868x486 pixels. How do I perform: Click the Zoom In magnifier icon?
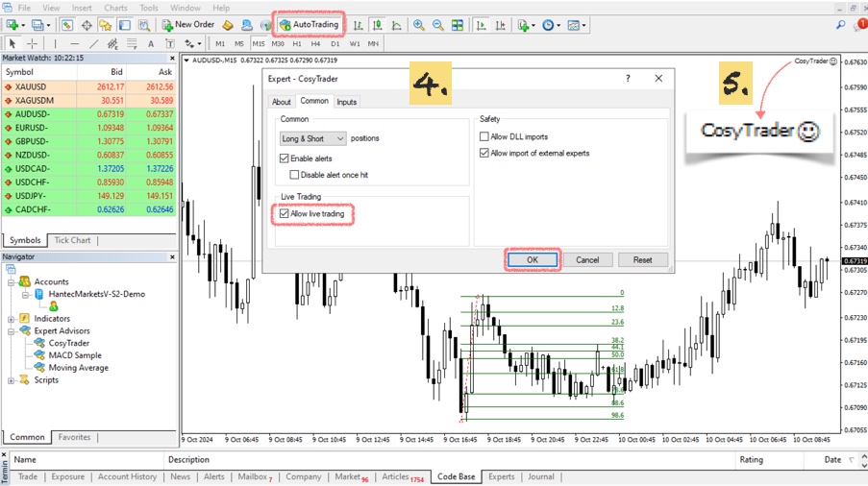[x=419, y=25]
